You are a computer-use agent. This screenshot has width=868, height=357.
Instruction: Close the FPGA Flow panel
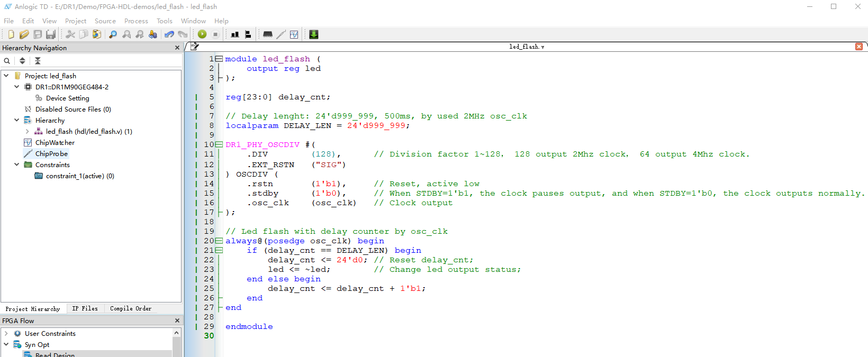[177, 321]
